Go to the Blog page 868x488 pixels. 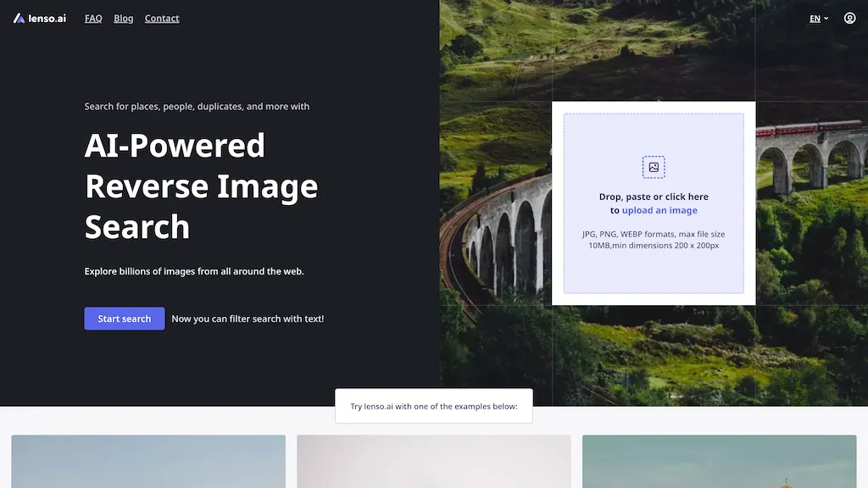[x=124, y=19]
